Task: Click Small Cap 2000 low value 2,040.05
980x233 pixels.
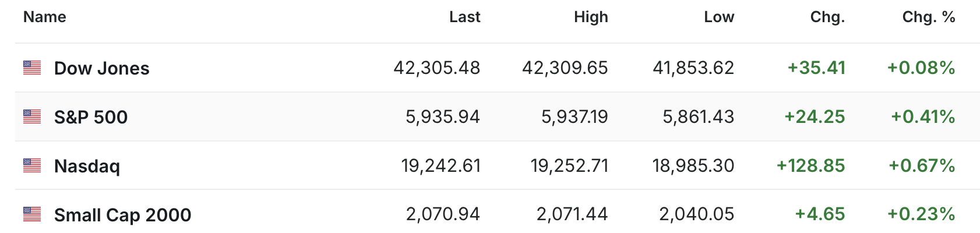Action: 697,214
